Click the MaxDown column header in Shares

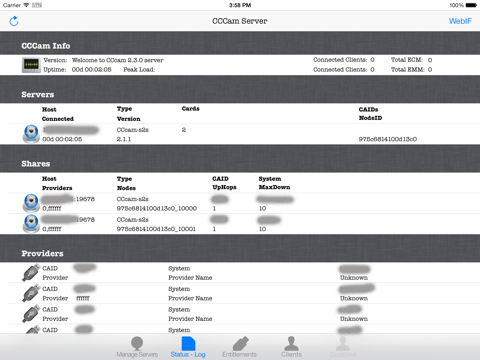[274, 187]
